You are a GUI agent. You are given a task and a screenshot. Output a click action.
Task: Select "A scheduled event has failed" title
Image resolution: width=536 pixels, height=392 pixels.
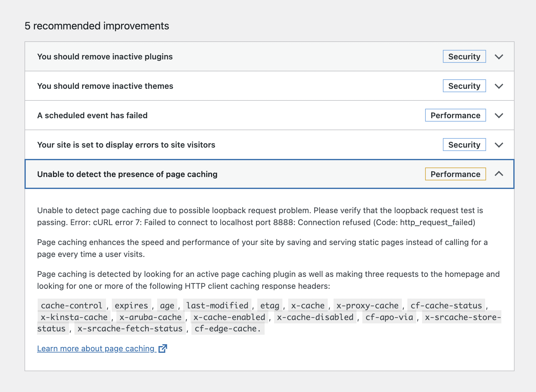point(92,115)
